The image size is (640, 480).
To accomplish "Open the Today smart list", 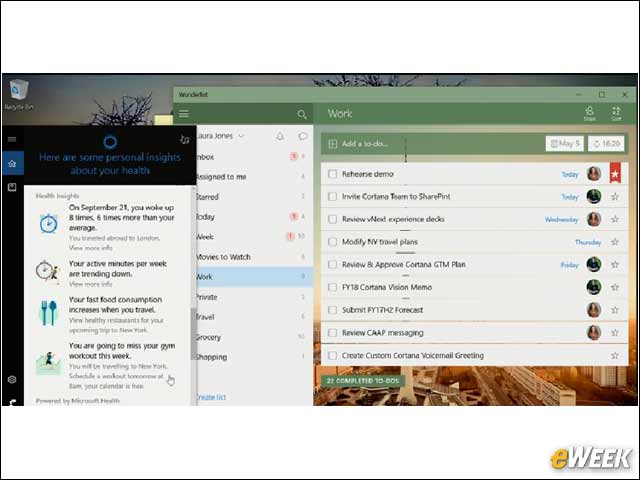I will [x=254, y=217].
